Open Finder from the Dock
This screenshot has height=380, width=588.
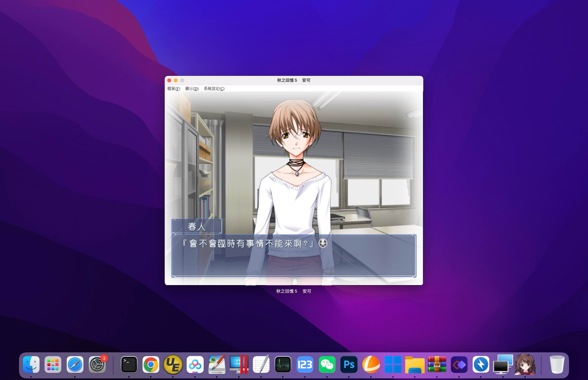(31, 364)
